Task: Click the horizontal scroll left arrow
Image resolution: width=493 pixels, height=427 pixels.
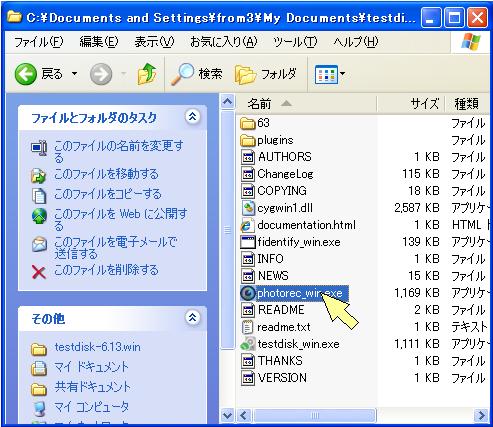Action: [244, 415]
